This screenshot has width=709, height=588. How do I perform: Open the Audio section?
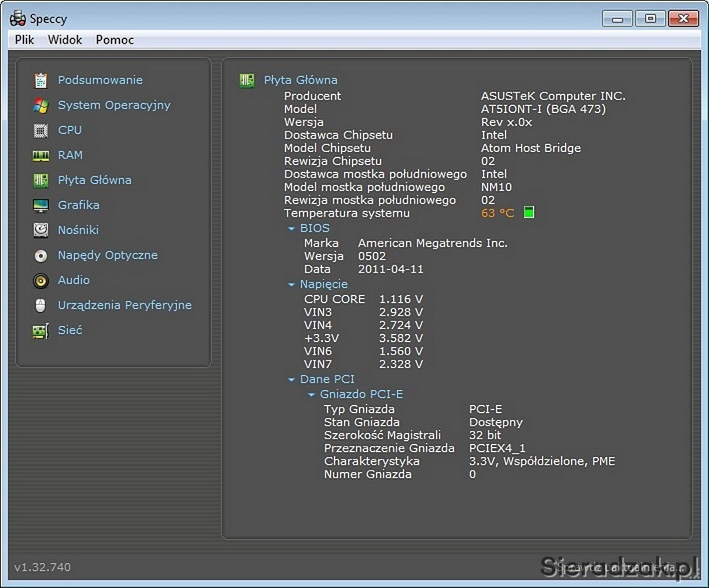73,280
